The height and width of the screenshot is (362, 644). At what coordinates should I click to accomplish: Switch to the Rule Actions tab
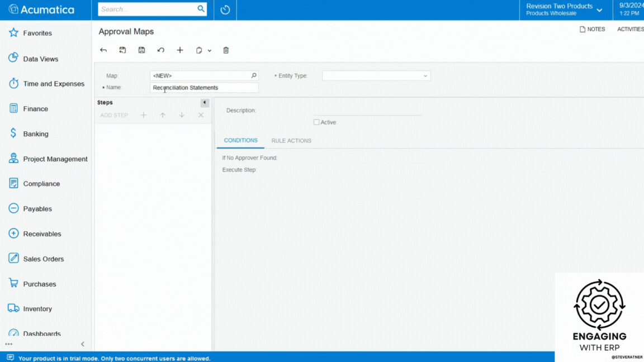[x=291, y=141]
